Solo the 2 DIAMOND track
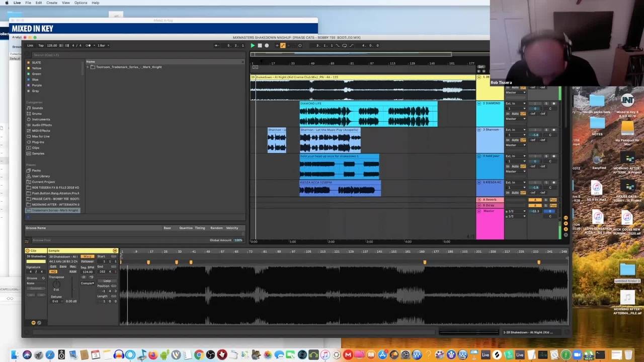The width and height of the screenshot is (644, 362). (x=546, y=104)
